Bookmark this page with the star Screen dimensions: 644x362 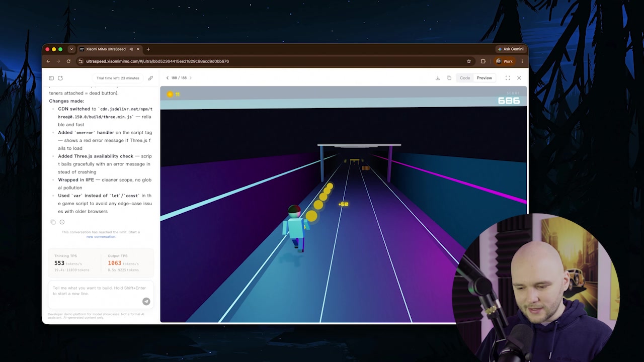tap(469, 61)
